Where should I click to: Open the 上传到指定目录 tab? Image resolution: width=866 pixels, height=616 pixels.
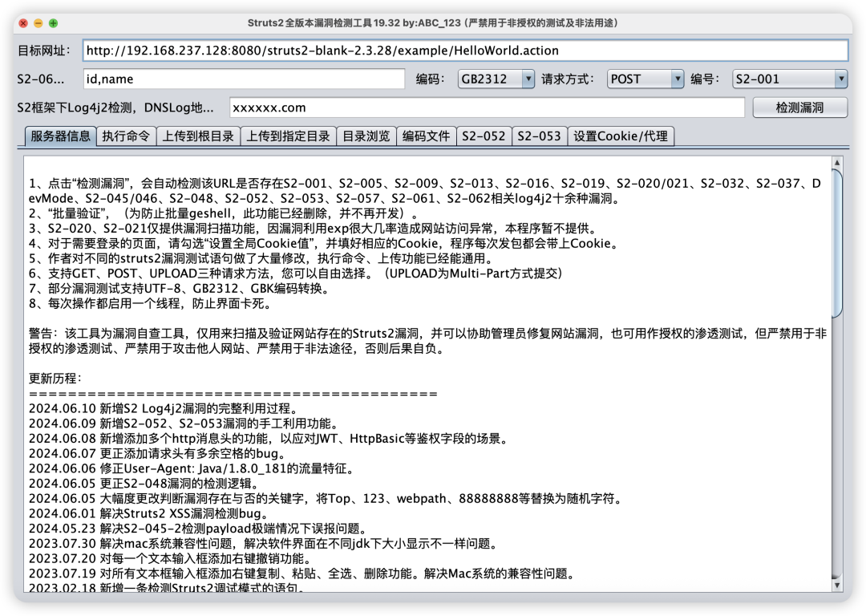point(288,136)
